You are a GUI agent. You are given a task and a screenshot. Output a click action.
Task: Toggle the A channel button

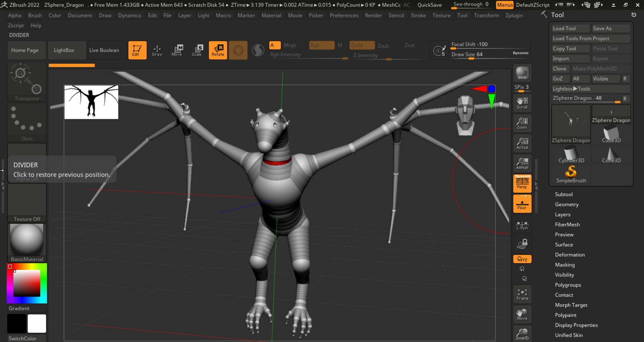[x=275, y=45]
